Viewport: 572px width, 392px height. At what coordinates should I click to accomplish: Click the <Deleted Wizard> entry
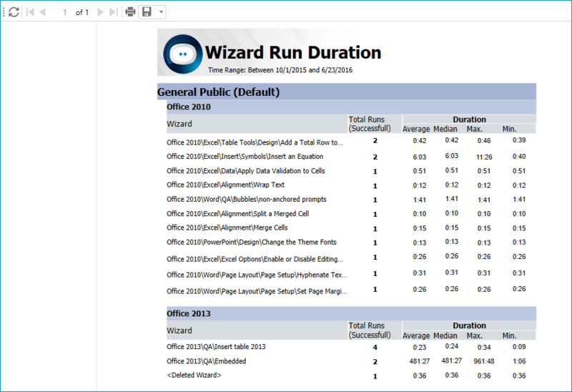coord(194,375)
